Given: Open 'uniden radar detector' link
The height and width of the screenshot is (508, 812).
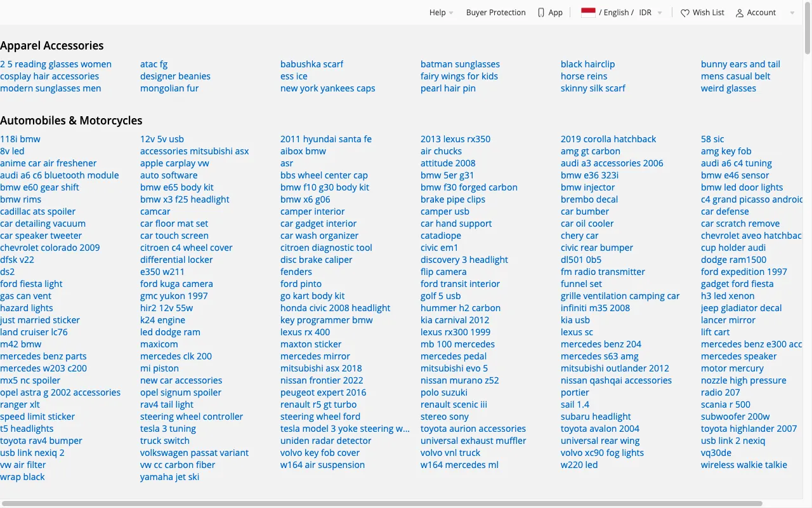Looking at the screenshot, I should pyautogui.click(x=326, y=441).
